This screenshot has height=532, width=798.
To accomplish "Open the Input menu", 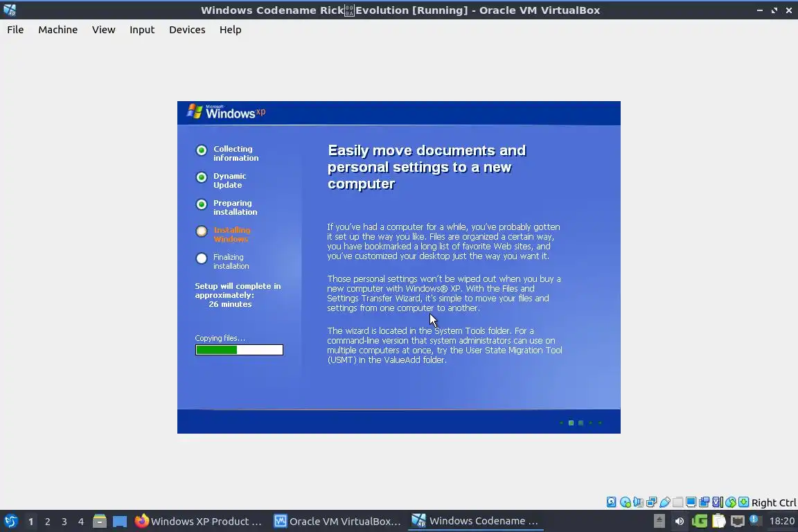I will (x=142, y=30).
